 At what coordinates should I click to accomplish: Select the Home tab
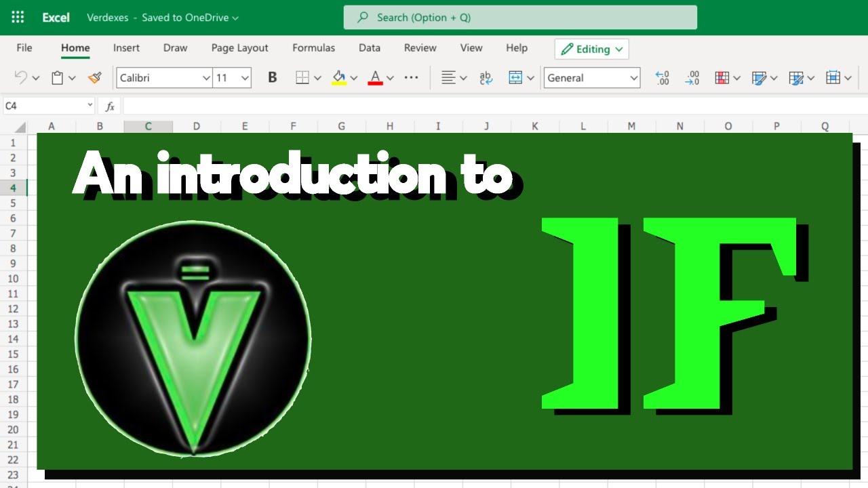(75, 48)
